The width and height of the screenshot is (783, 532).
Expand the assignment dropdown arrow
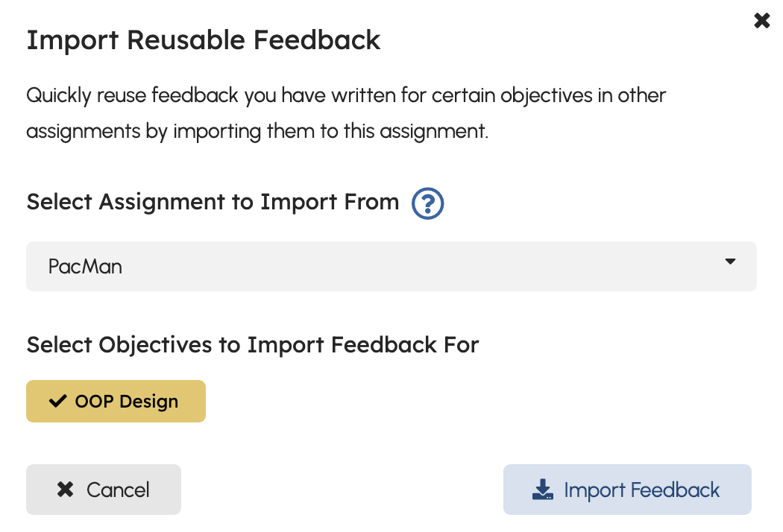pos(730,262)
